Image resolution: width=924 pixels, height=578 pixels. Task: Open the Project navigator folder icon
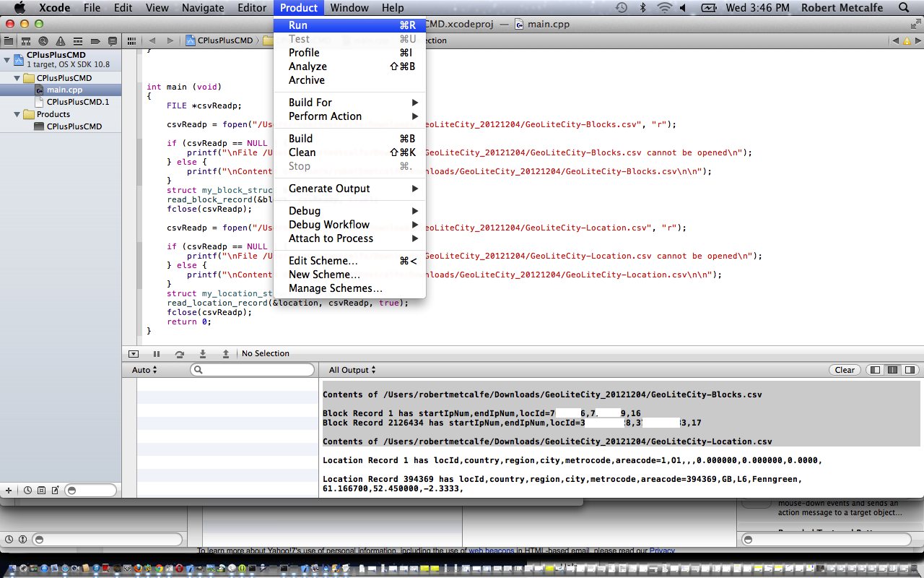pos(8,41)
